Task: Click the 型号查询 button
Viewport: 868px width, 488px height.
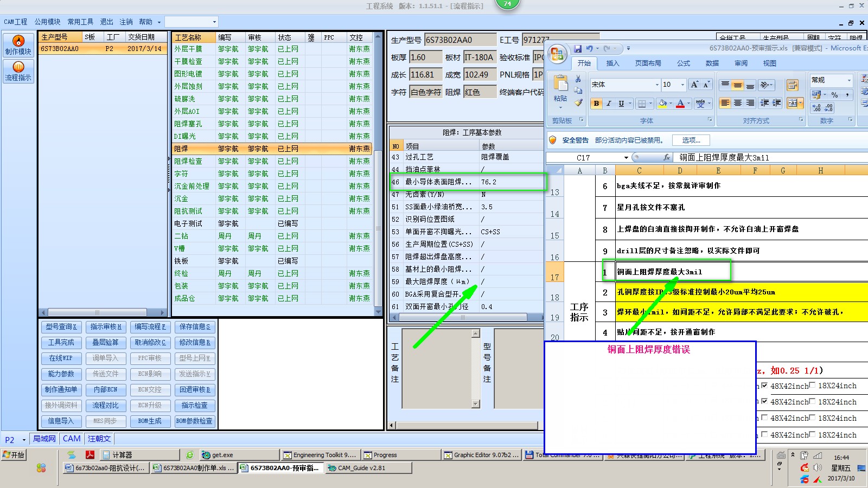Action: click(x=61, y=327)
